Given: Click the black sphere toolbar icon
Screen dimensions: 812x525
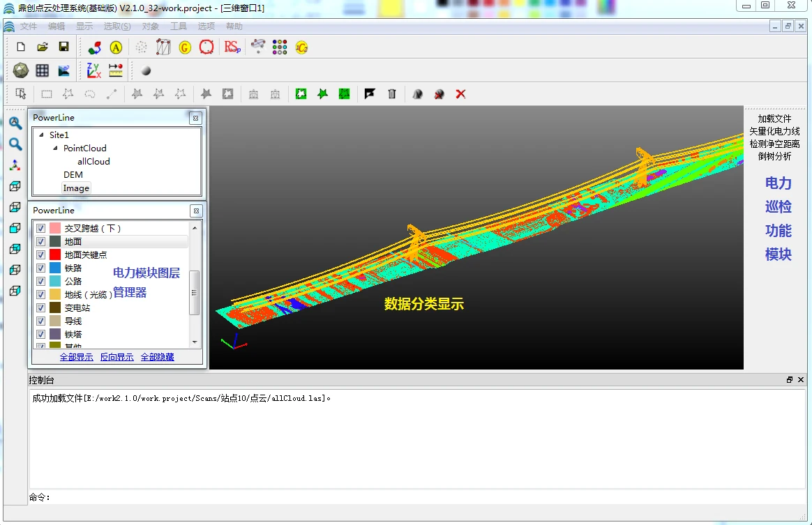Looking at the screenshot, I should point(146,71).
